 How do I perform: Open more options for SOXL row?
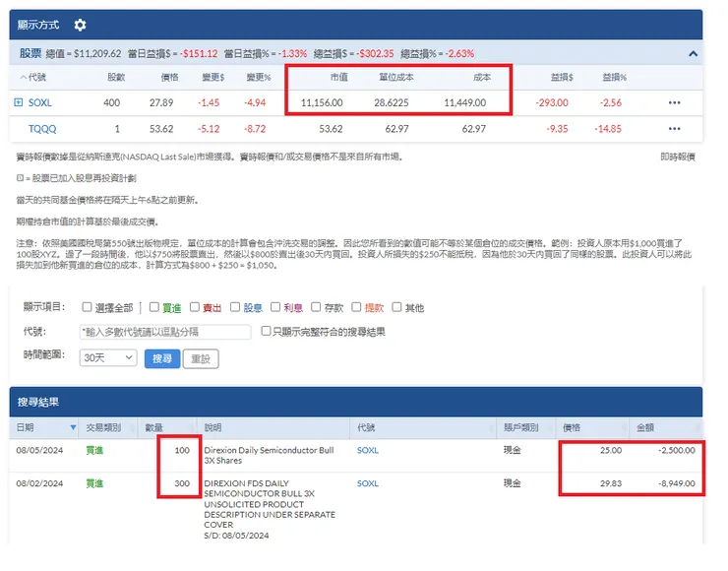[674, 102]
